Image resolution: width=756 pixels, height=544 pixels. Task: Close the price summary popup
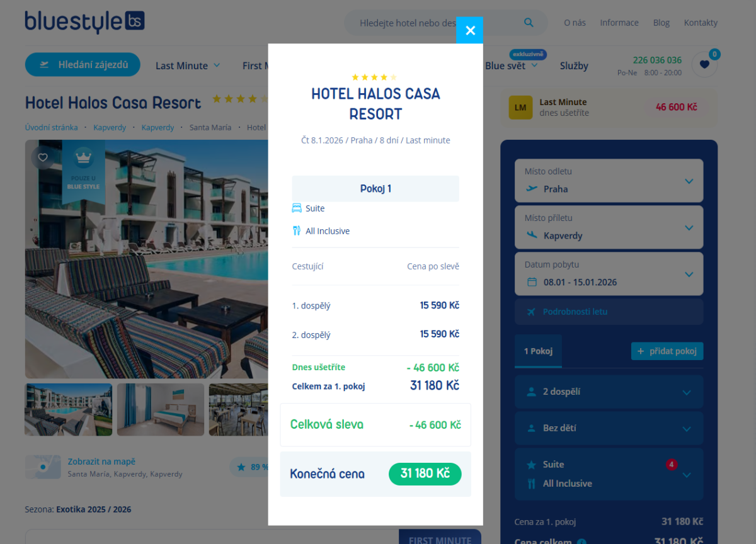[469, 30]
